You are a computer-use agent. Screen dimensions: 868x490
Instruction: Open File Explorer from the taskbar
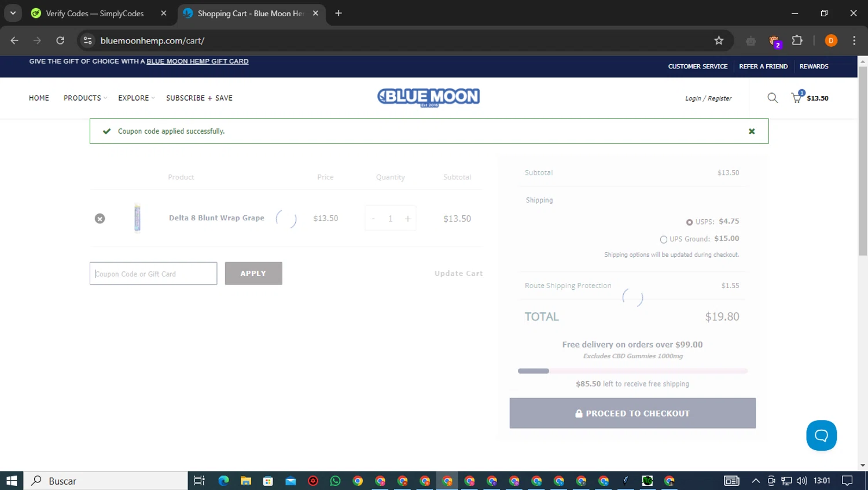[246, 481]
